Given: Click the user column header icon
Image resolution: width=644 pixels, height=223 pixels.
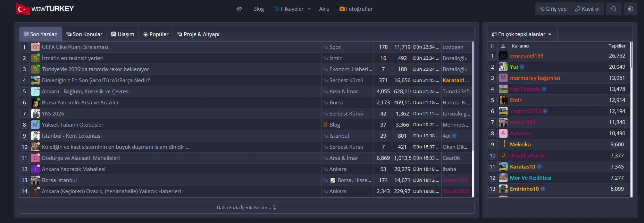Looking at the screenshot, I should pyautogui.click(x=503, y=46).
